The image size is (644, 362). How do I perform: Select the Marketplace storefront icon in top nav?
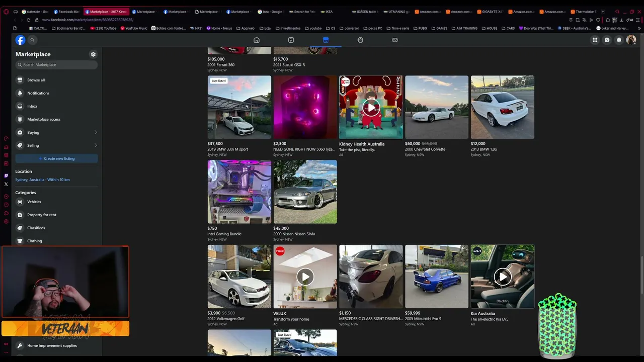[326, 40]
